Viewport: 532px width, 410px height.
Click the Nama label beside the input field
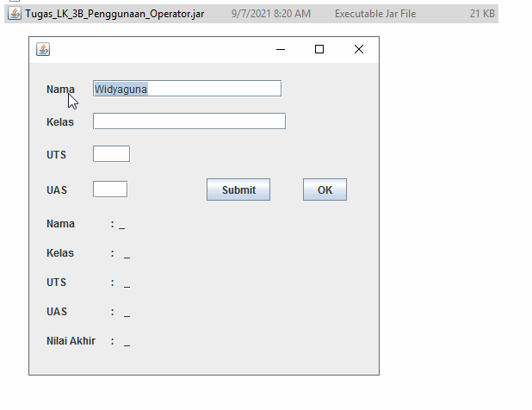60,90
